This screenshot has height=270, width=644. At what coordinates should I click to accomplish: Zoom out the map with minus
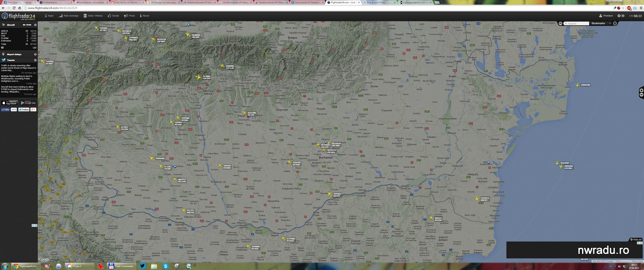tap(642, 95)
